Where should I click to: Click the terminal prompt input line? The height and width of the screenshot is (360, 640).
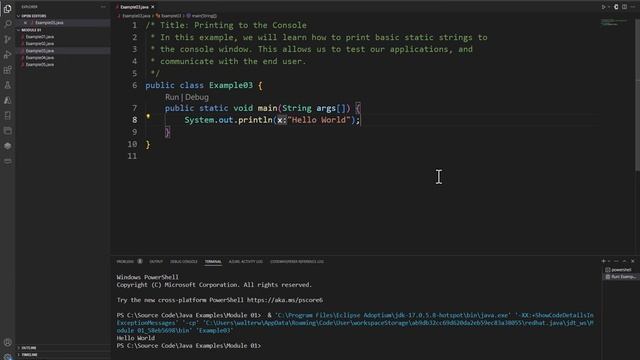point(189,346)
